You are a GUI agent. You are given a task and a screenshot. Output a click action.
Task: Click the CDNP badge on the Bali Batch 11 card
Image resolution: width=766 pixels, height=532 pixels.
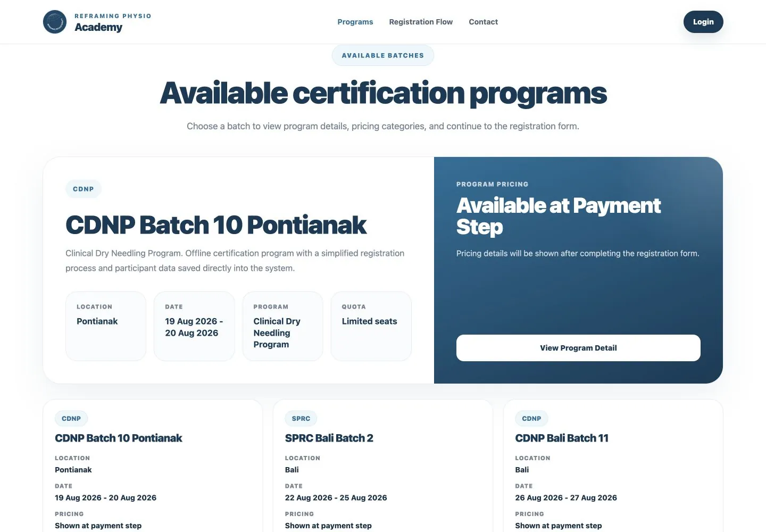point(531,419)
